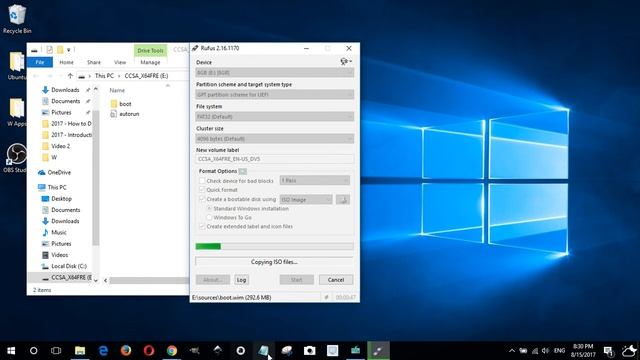The image size is (640, 360).
Task: Open volume control in system tray
Action: coord(545,351)
